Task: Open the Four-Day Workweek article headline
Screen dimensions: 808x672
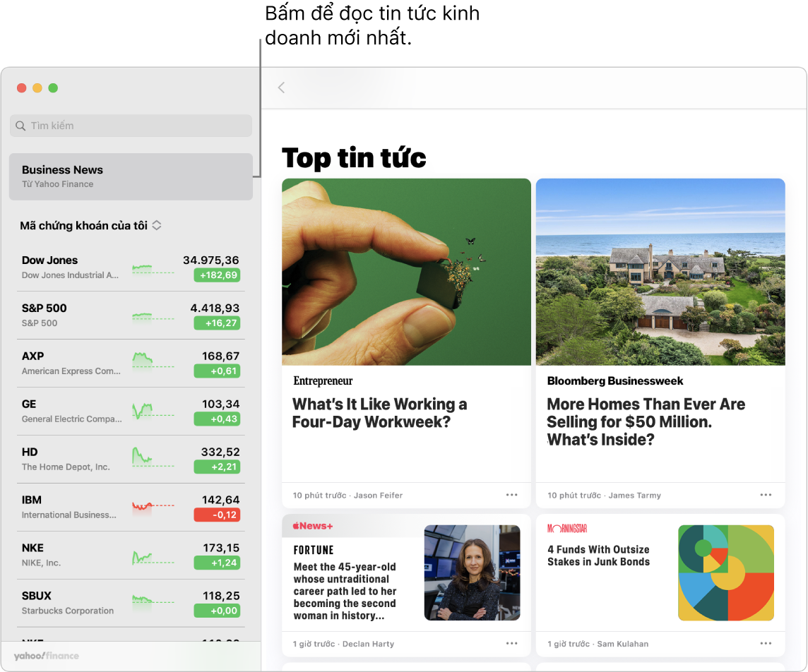Action: pos(379,413)
